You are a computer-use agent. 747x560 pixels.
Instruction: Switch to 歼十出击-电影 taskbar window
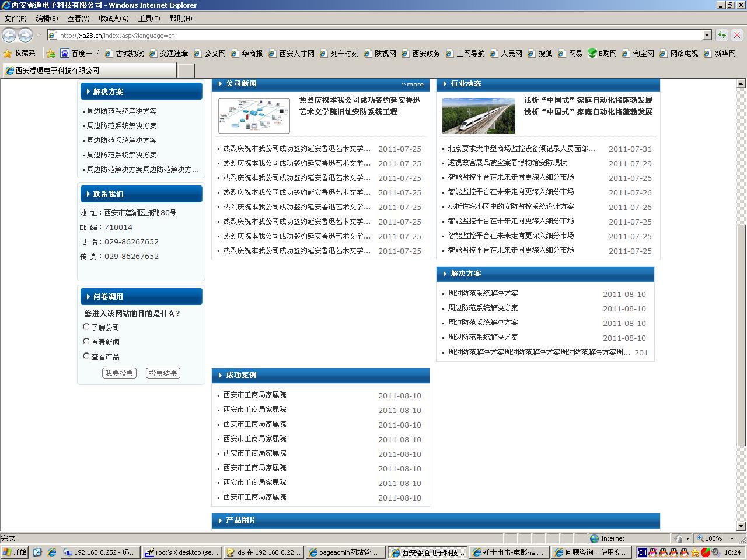click(508, 552)
